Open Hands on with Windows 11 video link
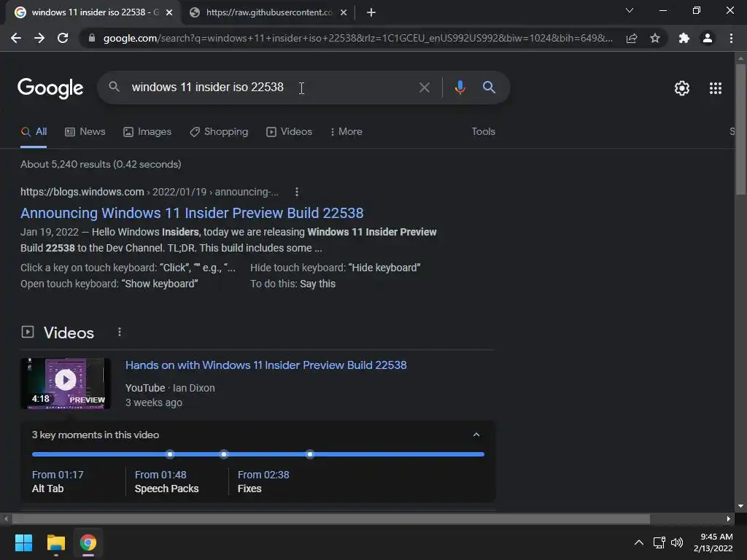The height and width of the screenshot is (560, 747). 266,365
